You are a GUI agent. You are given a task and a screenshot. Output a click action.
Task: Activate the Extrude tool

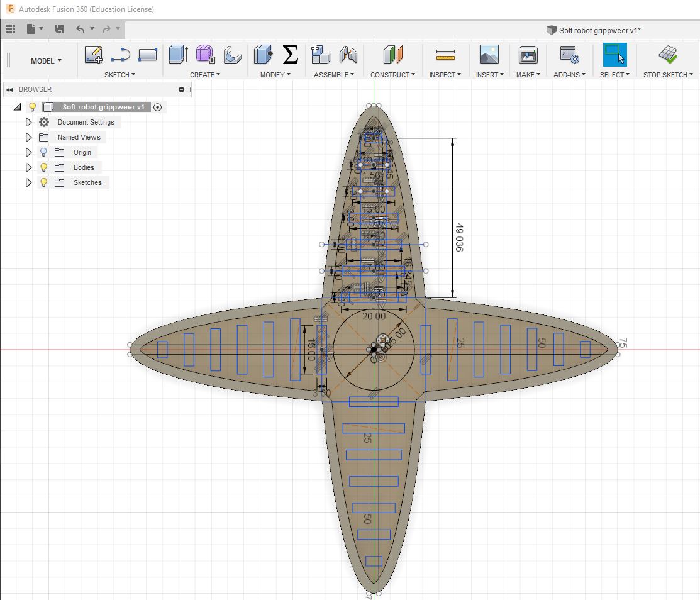(178, 55)
